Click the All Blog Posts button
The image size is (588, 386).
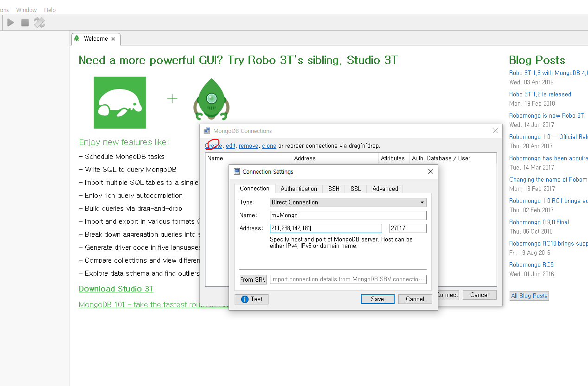coord(529,296)
